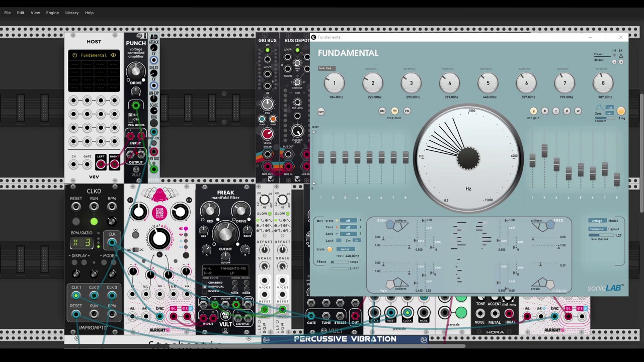This screenshot has height=362, width=644.
Task: Click the harmonic 7 knob showing 739.00hz
Action: [x=565, y=83]
